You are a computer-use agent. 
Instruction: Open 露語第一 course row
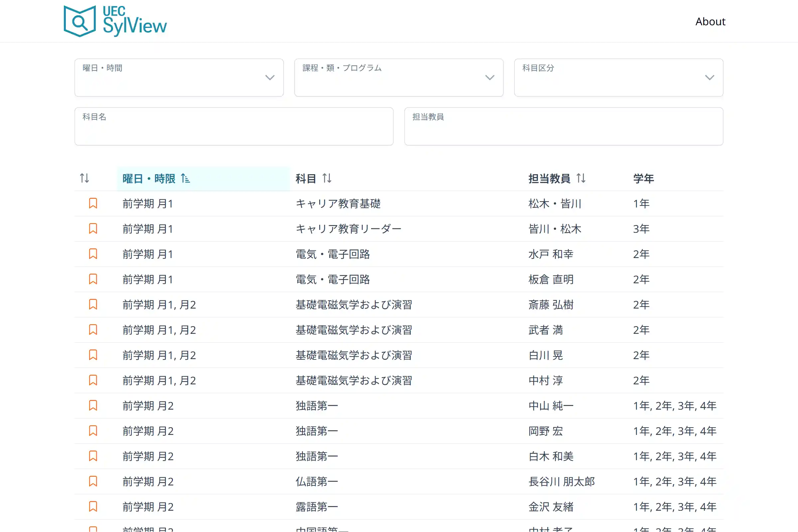pyautogui.click(x=317, y=507)
